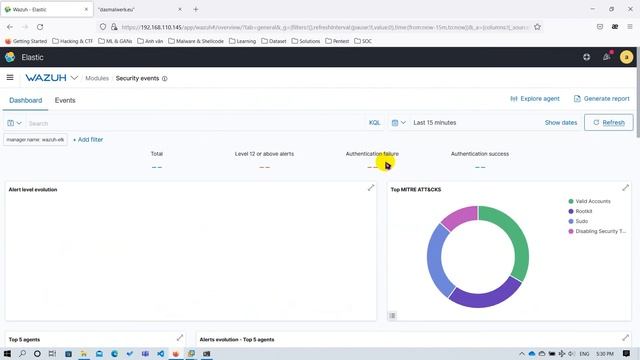This screenshot has height=360, width=640.
Task: Switch to the Wazuh - Elastic browser tab
Action: pyautogui.click(x=47, y=9)
